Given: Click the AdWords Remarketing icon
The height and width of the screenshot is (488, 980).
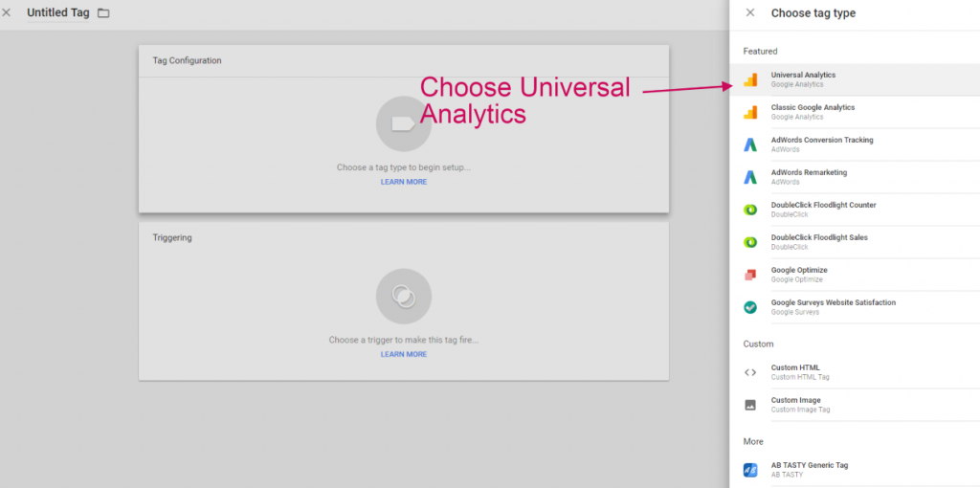Looking at the screenshot, I should tap(750, 177).
